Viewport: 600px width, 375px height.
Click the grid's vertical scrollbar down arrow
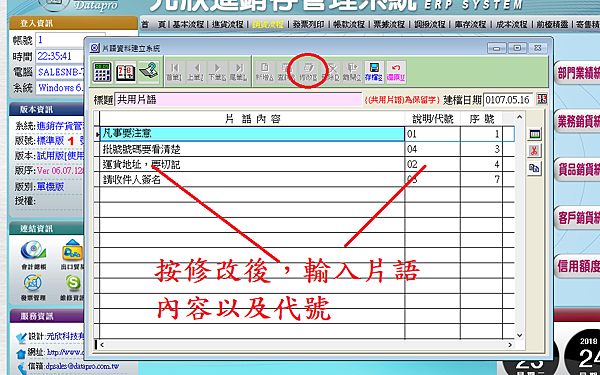click(x=519, y=335)
